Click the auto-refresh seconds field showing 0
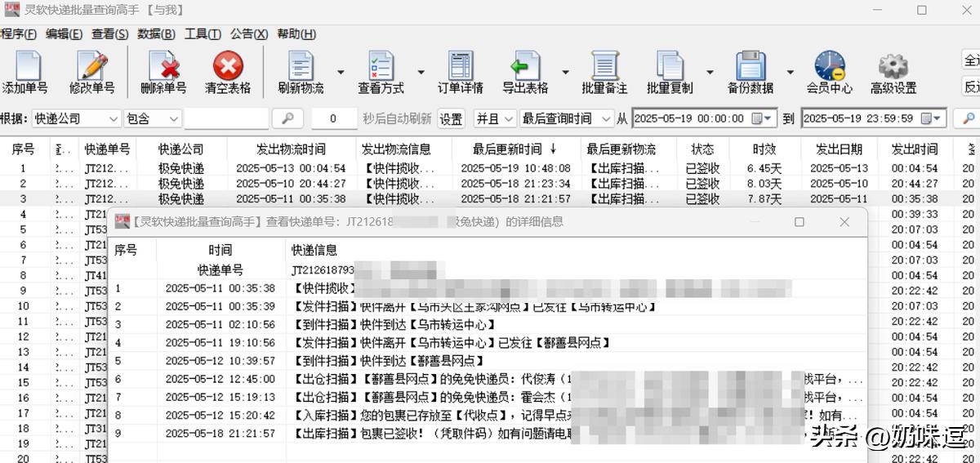Screen dimensions: 980x463 (333, 118)
